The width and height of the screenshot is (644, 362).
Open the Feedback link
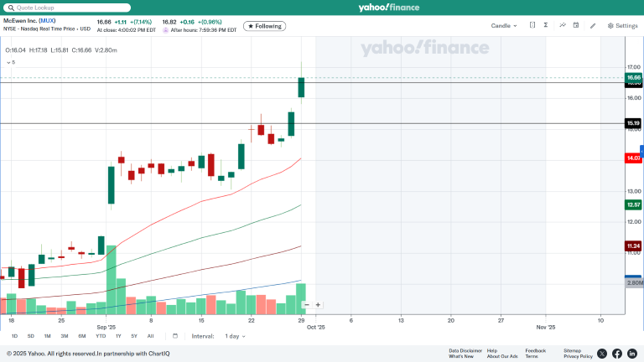click(536, 351)
